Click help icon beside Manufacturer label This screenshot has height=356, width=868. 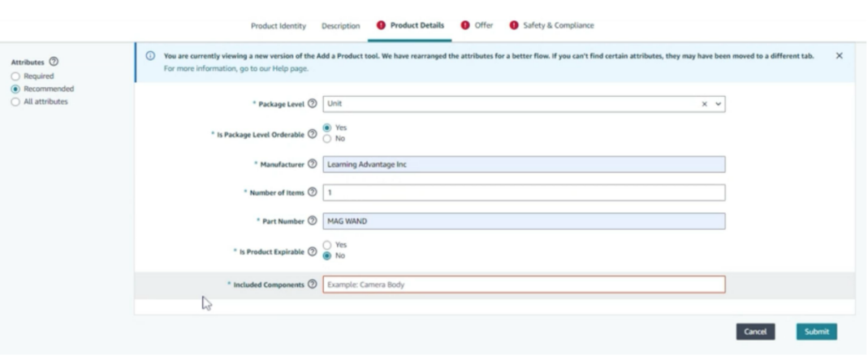tap(313, 164)
